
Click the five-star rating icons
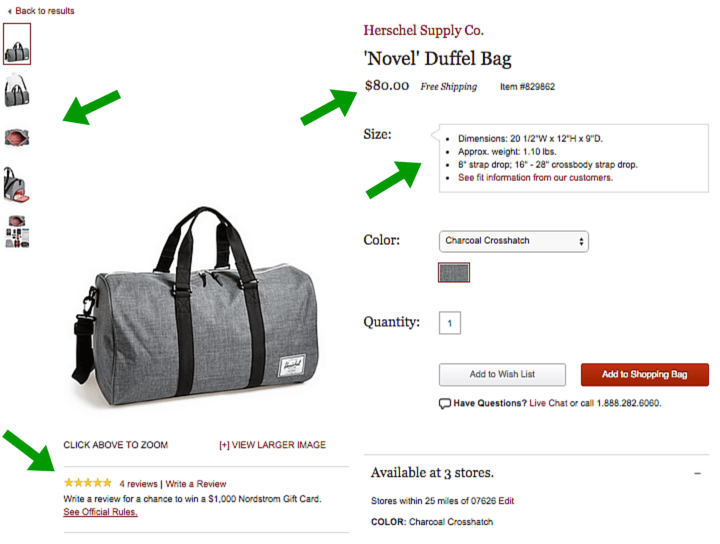point(88,483)
